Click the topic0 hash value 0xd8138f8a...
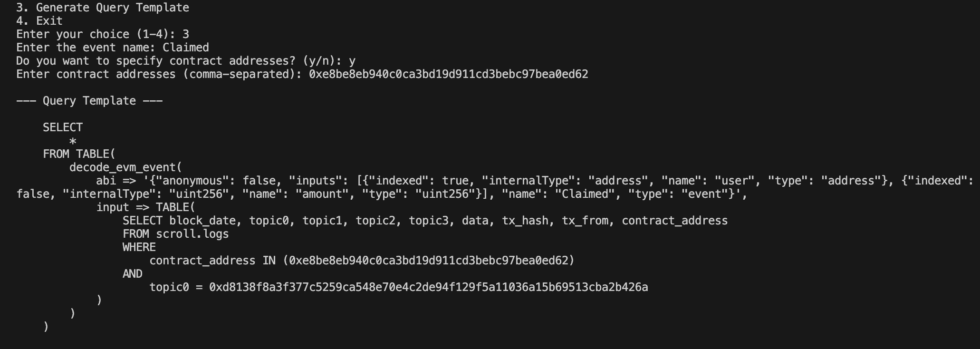This screenshot has height=349, width=980. click(x=429, y=287)
